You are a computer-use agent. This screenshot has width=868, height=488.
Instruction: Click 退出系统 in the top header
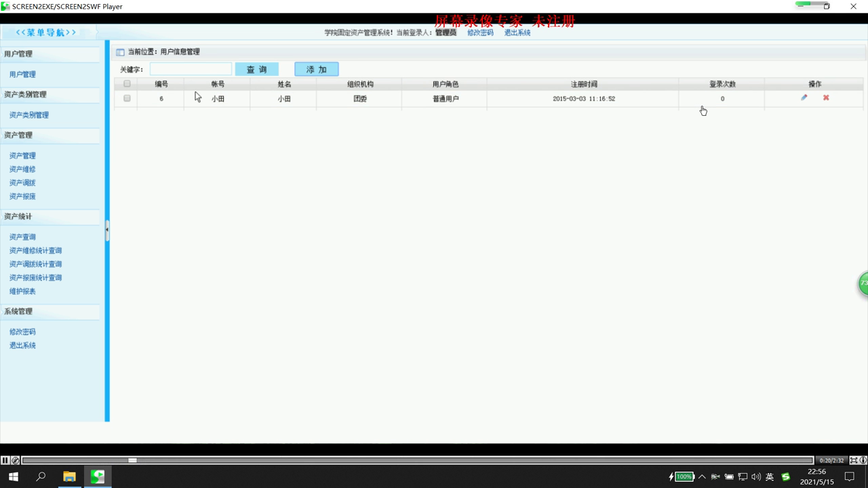517,33
